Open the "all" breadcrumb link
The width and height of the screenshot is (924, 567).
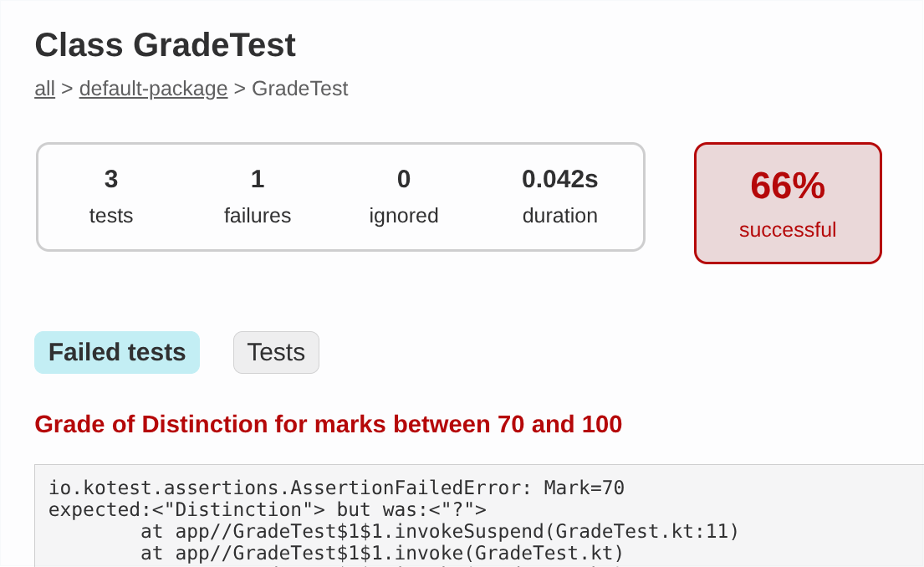43,88
